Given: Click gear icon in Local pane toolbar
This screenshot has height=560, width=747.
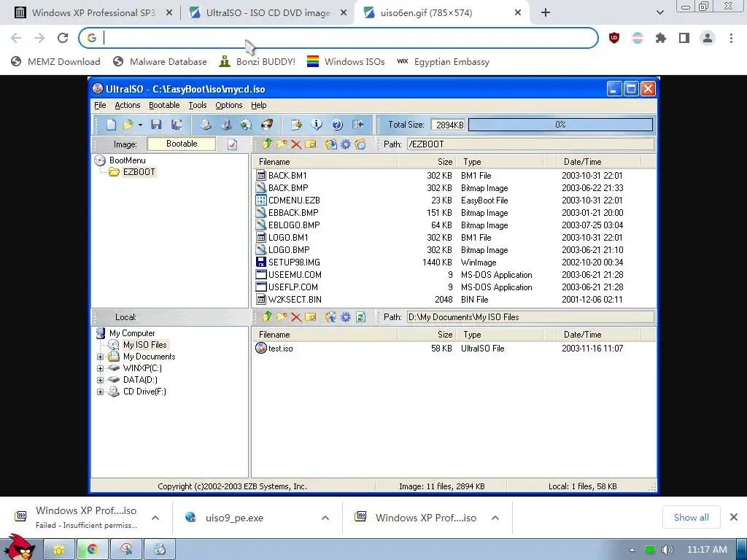Looking at the screenshot, I should pyautogui.click(x=345, y=316).
